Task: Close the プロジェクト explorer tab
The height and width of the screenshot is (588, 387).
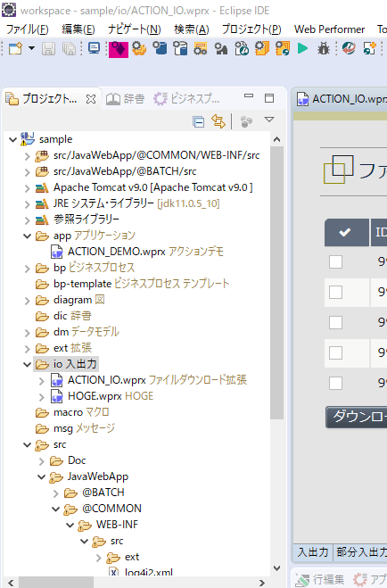Action: click(x=91, y=99)
